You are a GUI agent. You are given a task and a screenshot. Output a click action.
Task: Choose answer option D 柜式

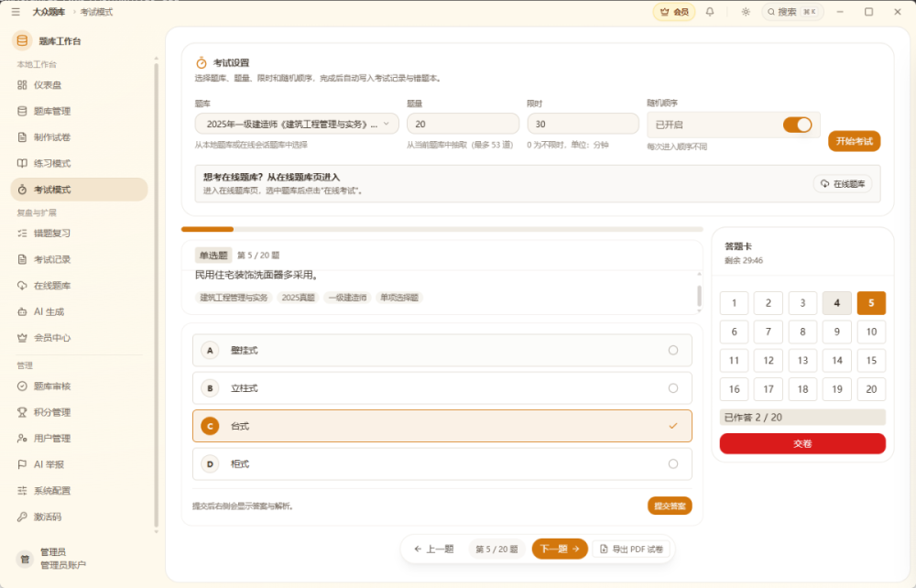pyautogui.click(x=442, y=464)
